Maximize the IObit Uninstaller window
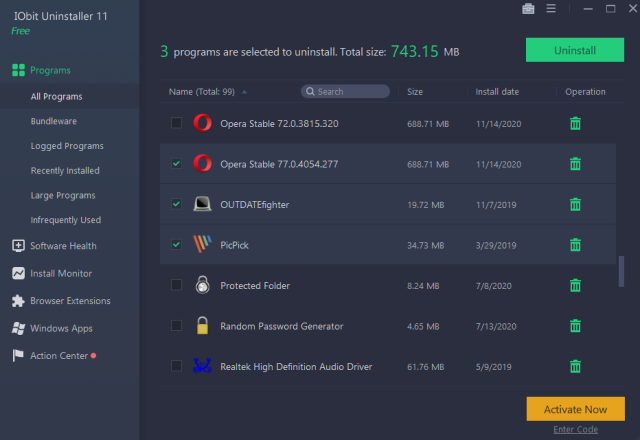 pos(611,9)
